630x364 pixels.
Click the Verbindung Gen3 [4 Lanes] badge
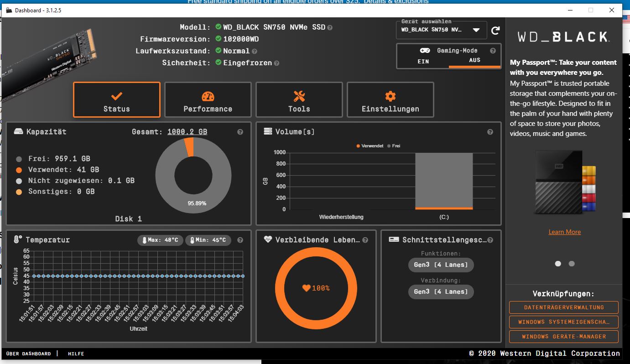(441, 292)
